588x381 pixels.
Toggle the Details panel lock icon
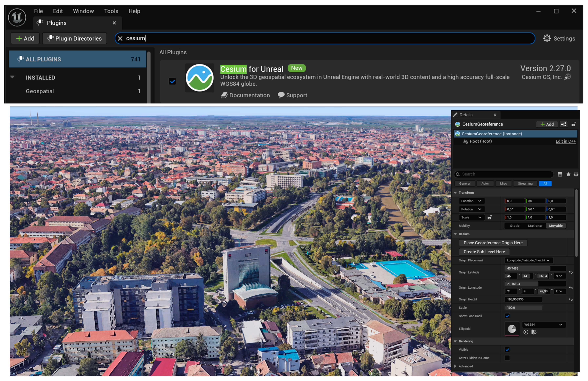point(573,124)
